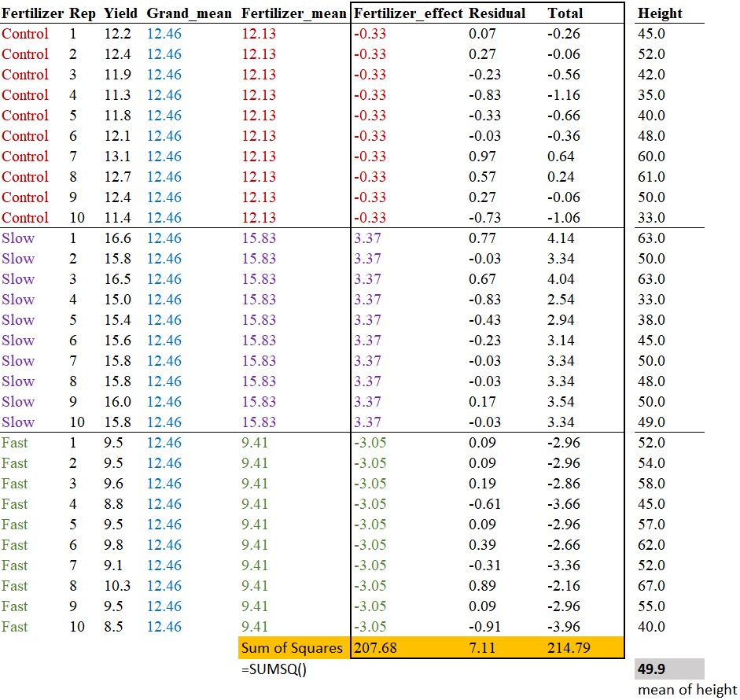Image resolution: width=740 pixels, height=700 pixels.
Task: Click the residual sum cell 7.11
Action: coord(481,648)
